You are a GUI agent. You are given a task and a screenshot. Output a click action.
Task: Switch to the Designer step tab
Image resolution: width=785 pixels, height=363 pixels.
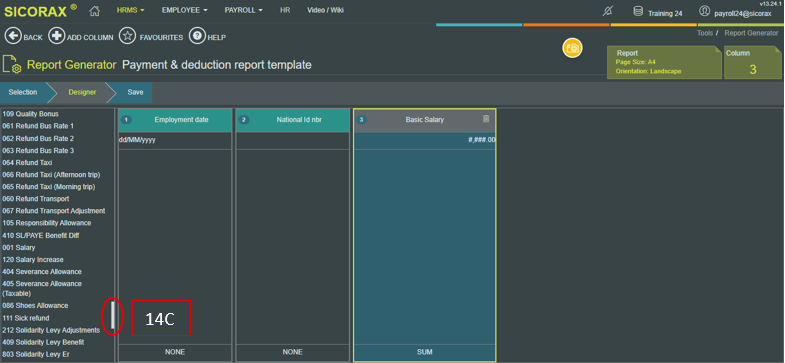82,93
